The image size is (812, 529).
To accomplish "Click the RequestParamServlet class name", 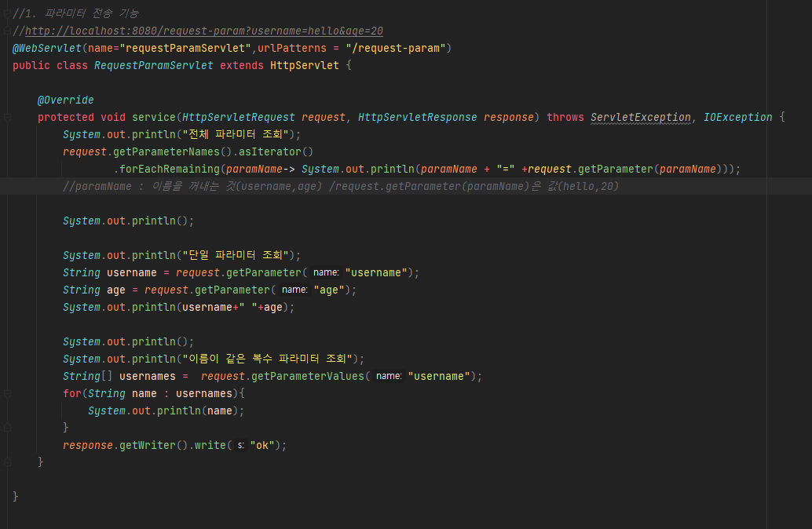I will (x=153, y=66).
